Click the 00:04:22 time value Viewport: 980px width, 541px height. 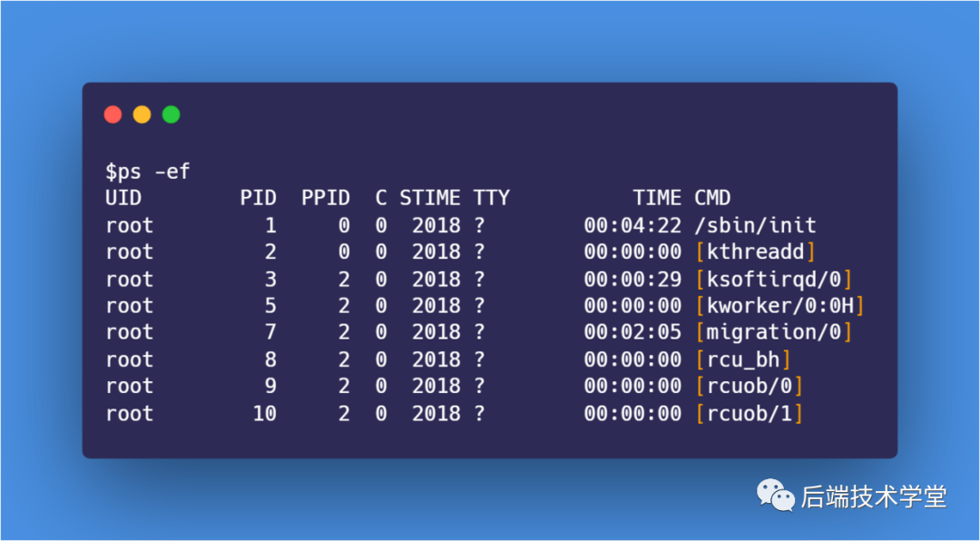[632, 225]
